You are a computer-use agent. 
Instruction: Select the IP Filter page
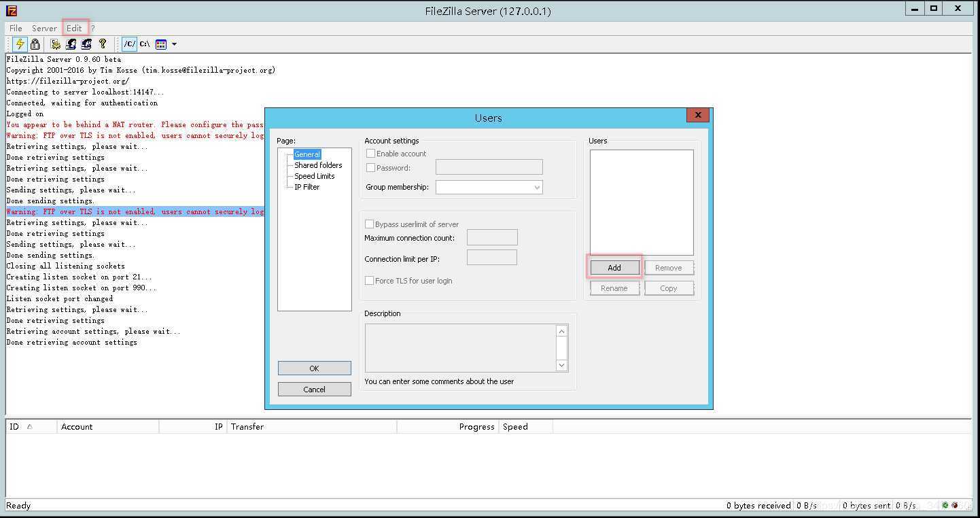[307, 187]
